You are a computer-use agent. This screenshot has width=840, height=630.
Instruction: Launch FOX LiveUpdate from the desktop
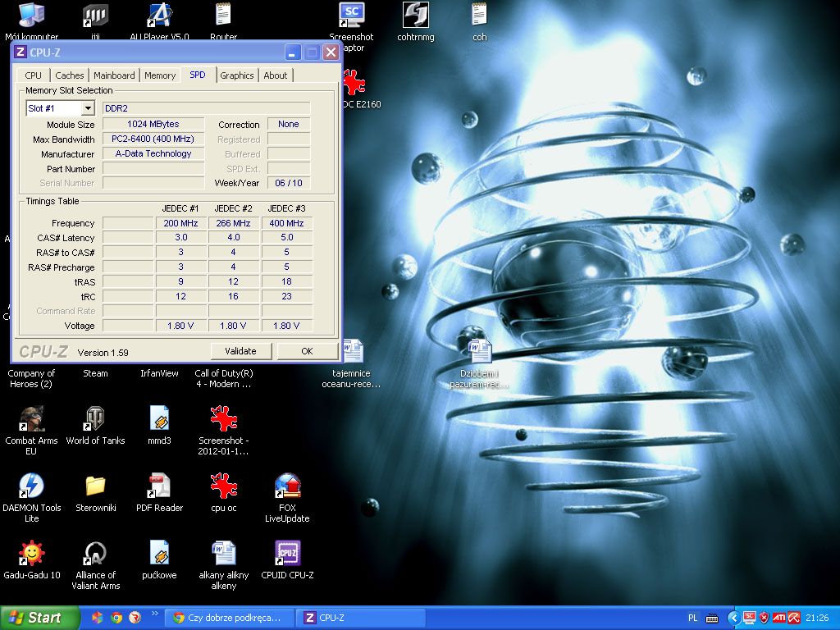(287, 486)
